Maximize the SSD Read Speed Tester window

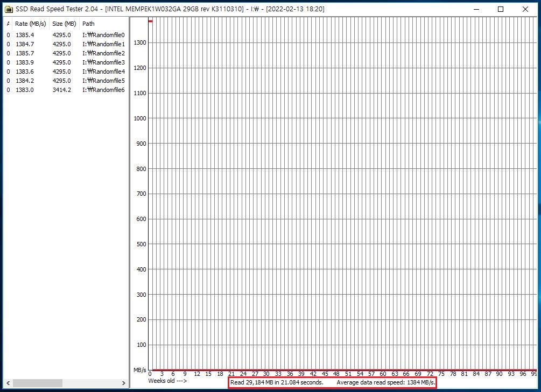tap(501, 9)
